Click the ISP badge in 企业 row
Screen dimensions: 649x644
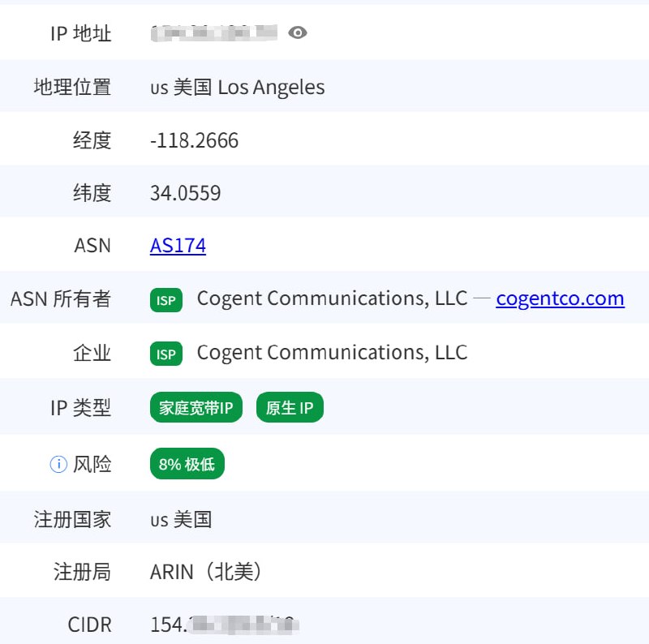pyautogui.click(x=166, y=354)
